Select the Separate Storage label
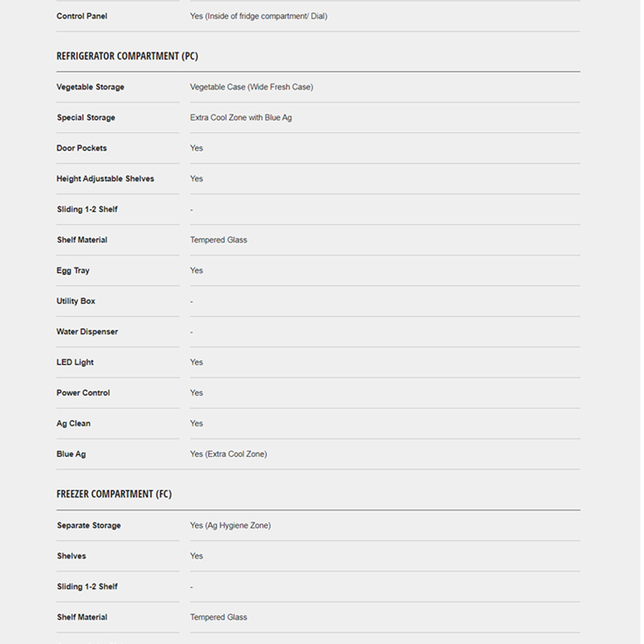 (89, 525)
